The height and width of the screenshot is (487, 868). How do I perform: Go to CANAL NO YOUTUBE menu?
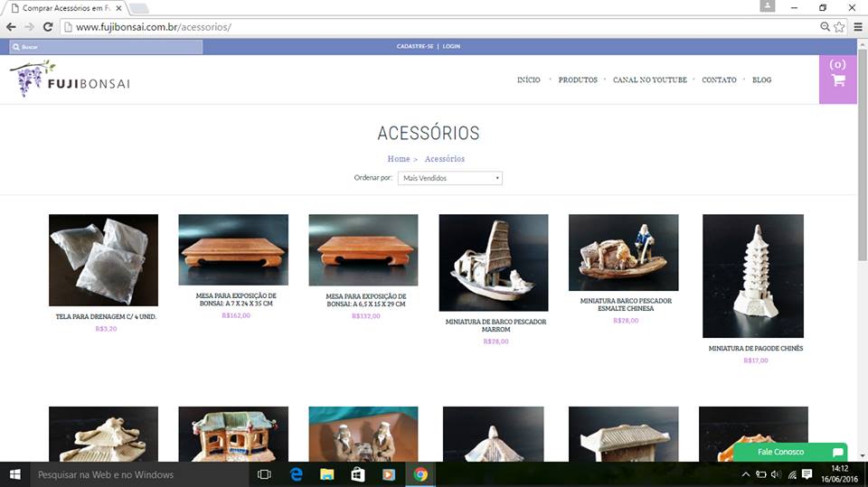[649, 80]
